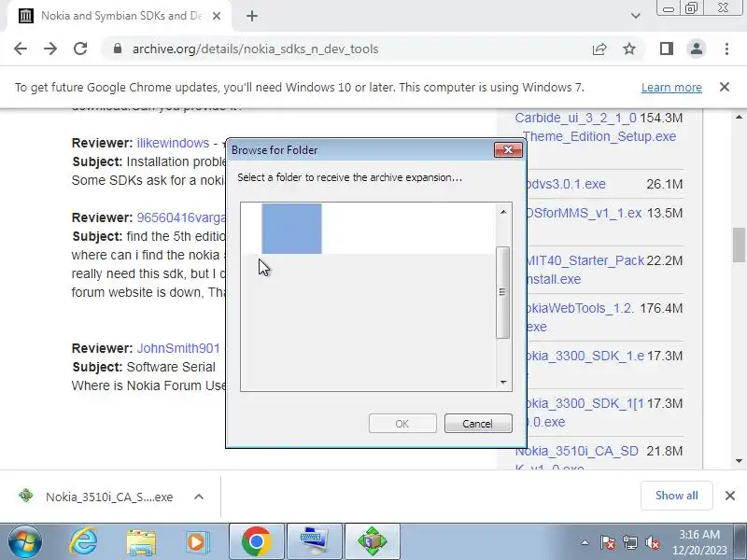This screenshot has height=560, width=747.
Task: Open Windows Explorer from taskbar
Action: (141, 541)
